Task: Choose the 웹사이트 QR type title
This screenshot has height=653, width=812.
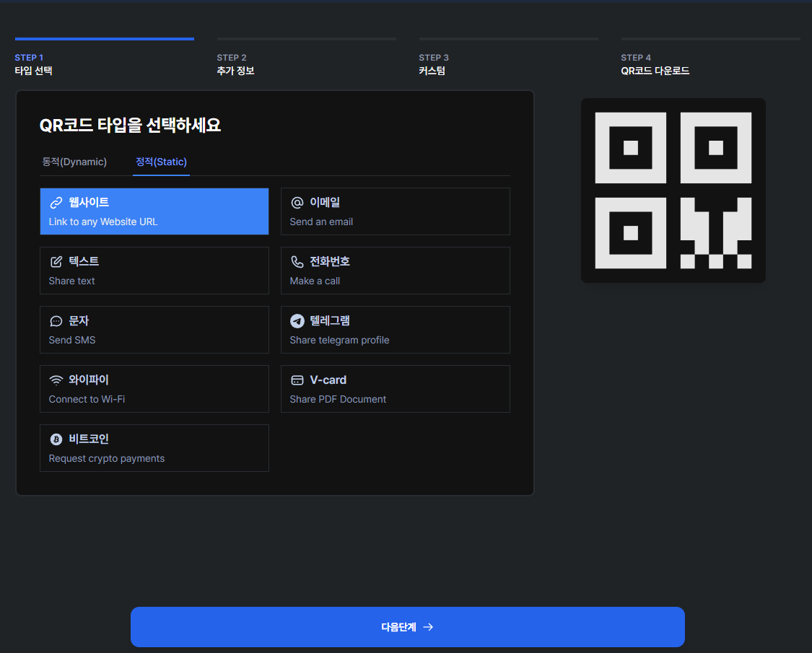Action: coord(89,203)
